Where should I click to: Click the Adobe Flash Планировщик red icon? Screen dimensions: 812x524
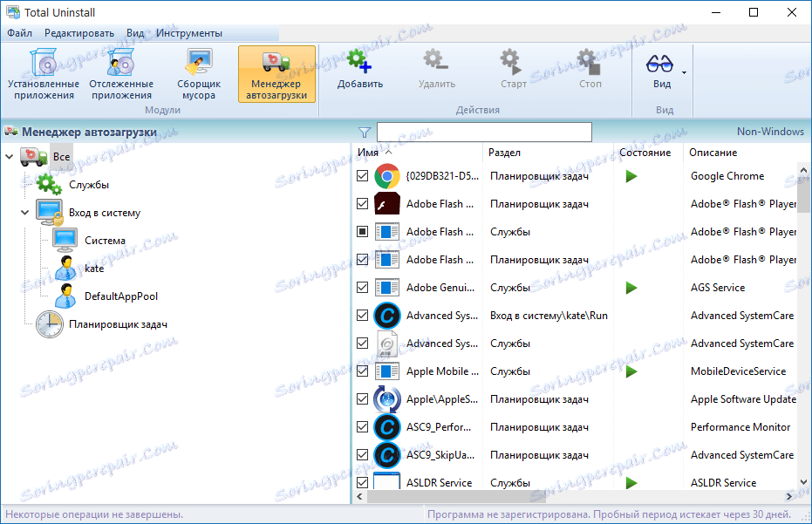[387, 204]
